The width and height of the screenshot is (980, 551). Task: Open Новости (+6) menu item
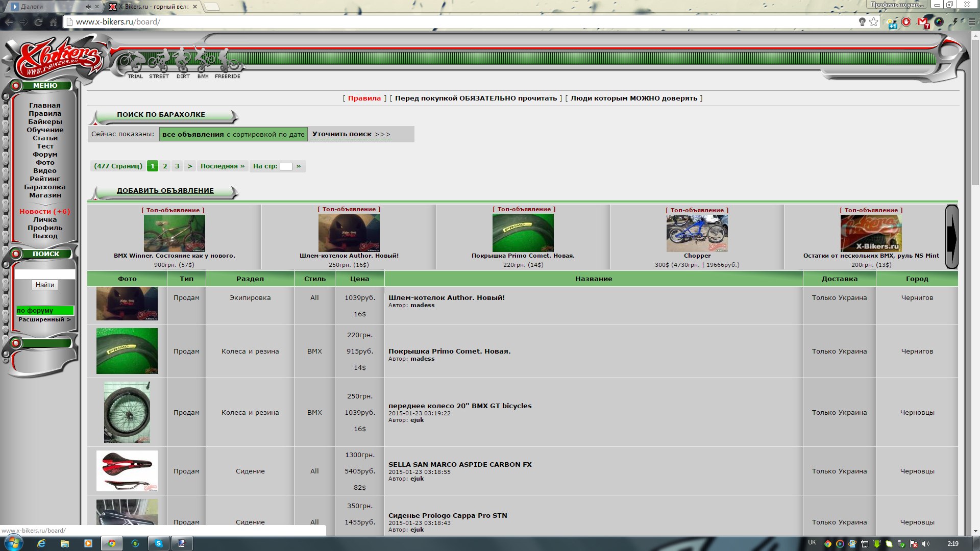click(x=45, y=211)
